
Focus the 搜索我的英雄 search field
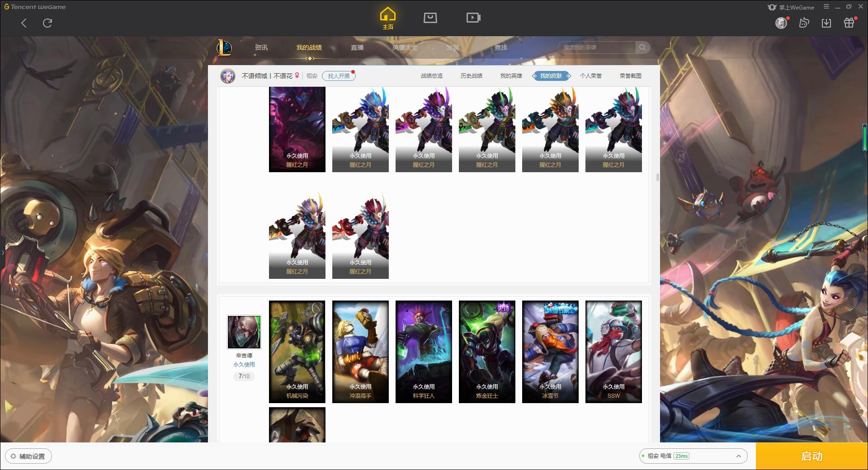(x=598, y=47)
